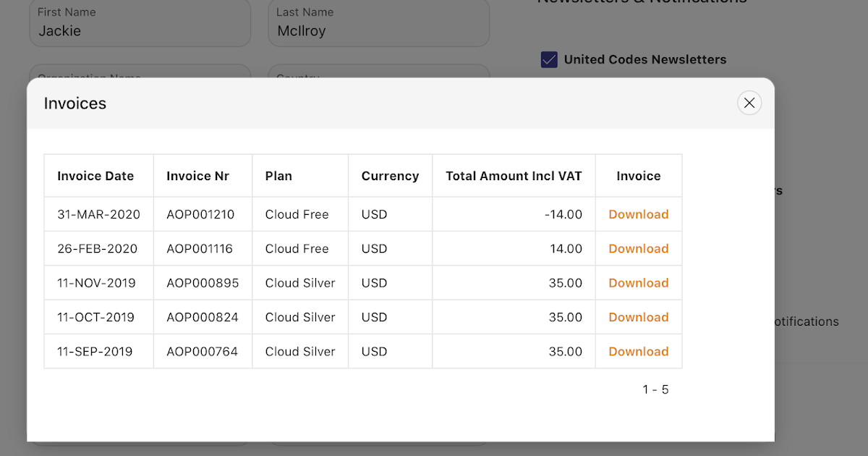Click the Invoice Nr column header

[x=197, y=176]
